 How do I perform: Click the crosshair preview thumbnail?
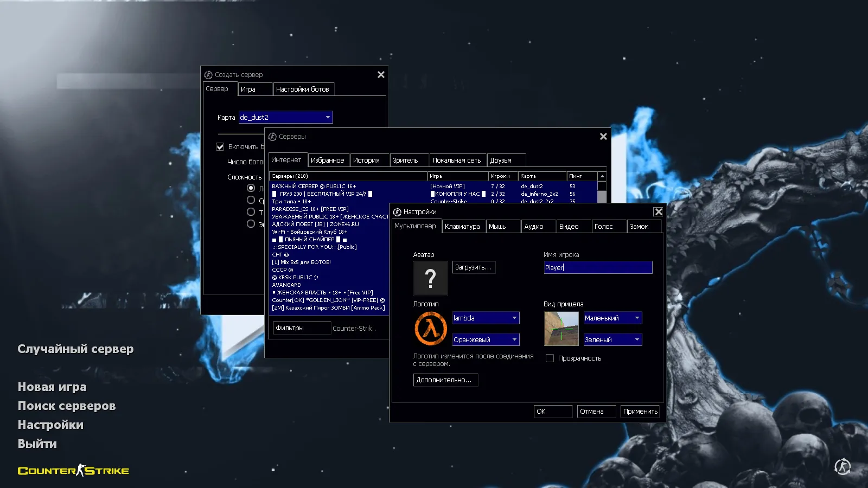point(561,329)
